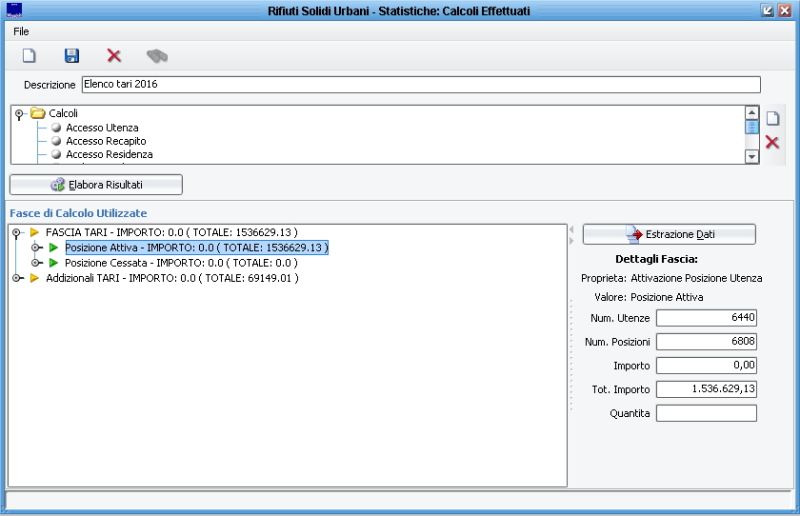Image resolution: width=800 pixels, height=516 pixels.
Task: Click the Save floppy disk icon
Action: pos(72,55)
